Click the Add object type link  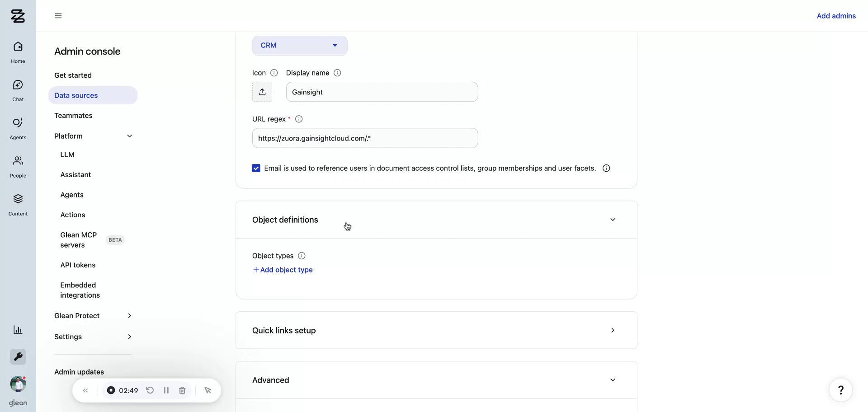click(283, 270)
